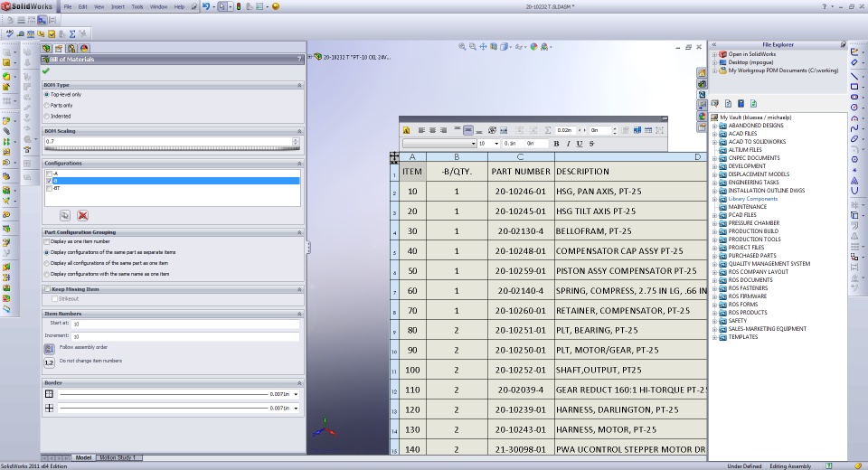This screenshot has height=470, width=868.
Task: Open the font name dropdown in table toolbar
Action: (x=473, y=144)
